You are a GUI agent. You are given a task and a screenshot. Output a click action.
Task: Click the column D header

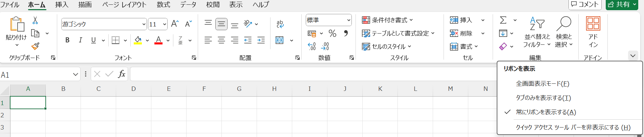pyautogui.click(x=133, y=89)
